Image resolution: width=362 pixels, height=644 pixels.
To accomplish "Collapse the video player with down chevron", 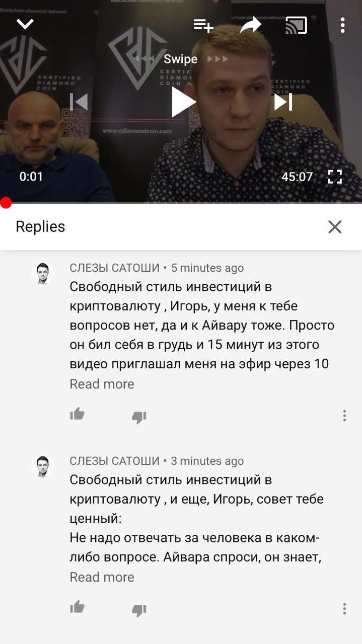I will pos(25,24).
